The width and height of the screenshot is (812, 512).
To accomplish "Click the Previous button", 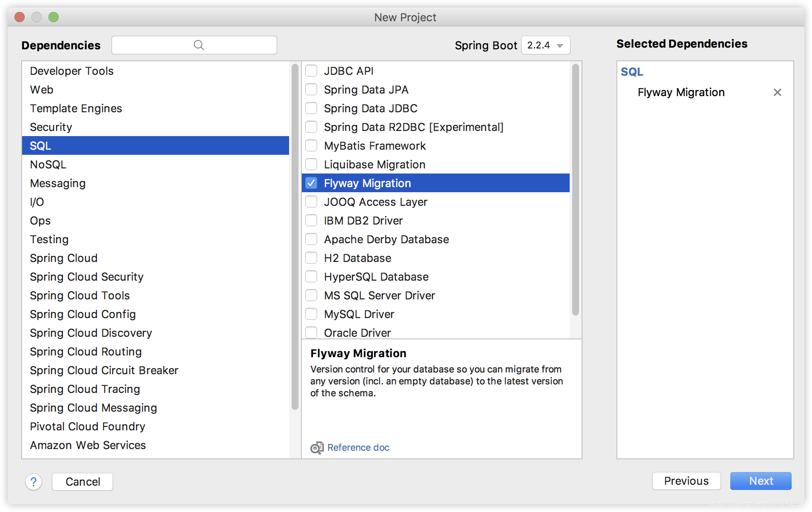I will point(686,481).
